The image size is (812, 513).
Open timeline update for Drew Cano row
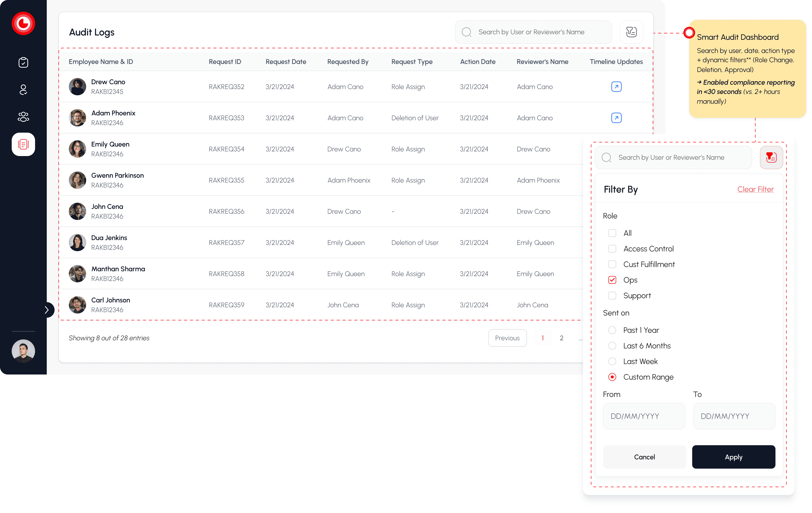tap(616, 87)
